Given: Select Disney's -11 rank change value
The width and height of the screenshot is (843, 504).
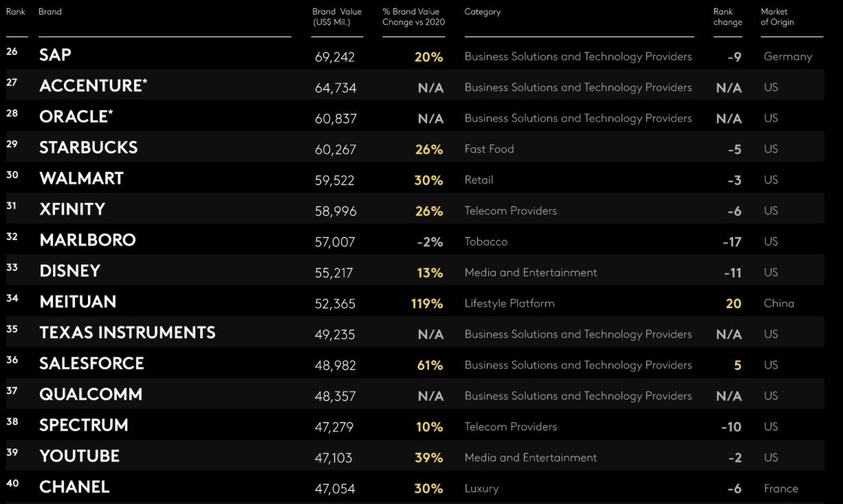Looking at the screenshot, I should coord(732,273).
